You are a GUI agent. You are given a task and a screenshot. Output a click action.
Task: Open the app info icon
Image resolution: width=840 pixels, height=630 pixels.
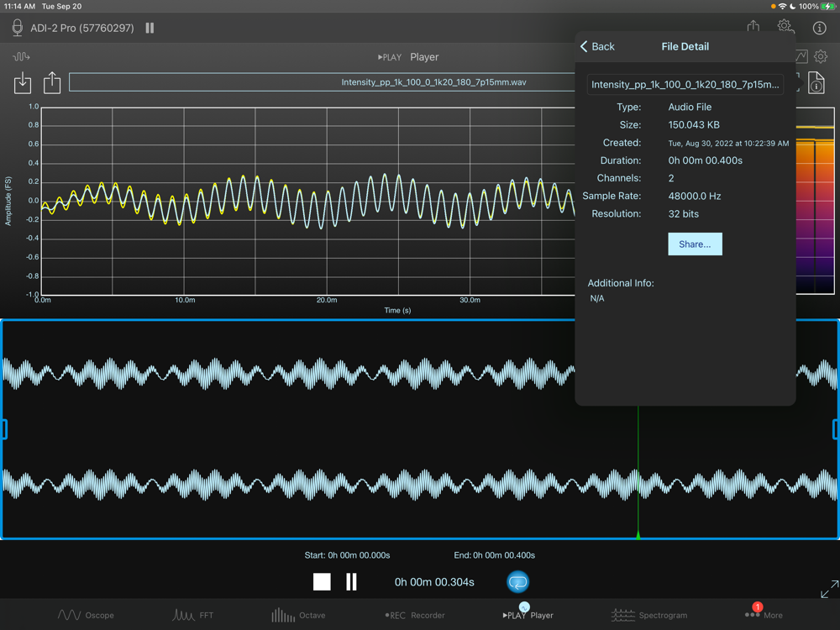820,28
